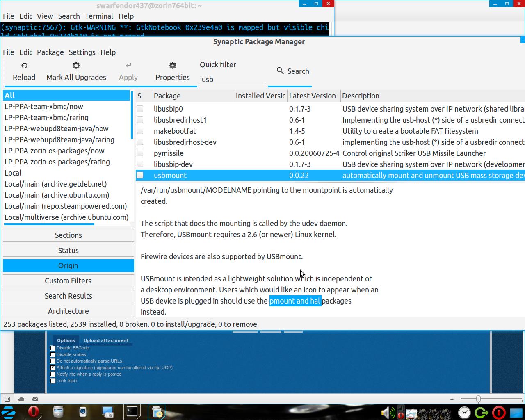Switch to the Architecture filter view

68,311
